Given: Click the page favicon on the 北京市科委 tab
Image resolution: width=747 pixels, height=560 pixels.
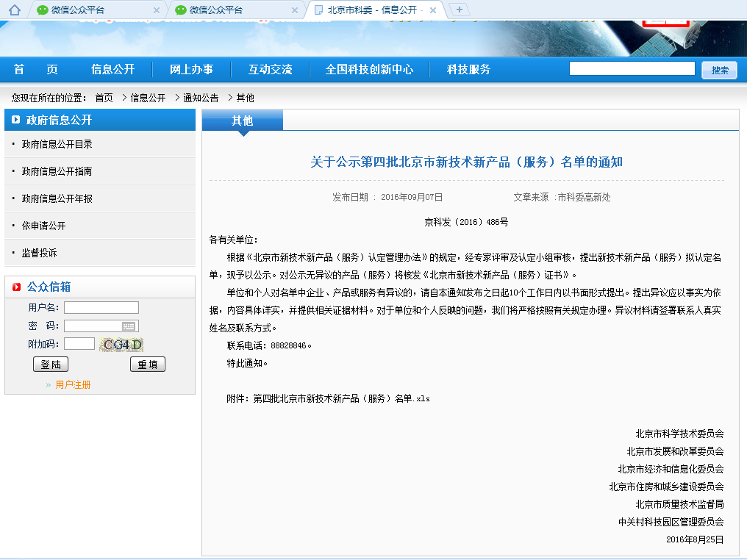Looking at the screenshot, I should (320, 10).
